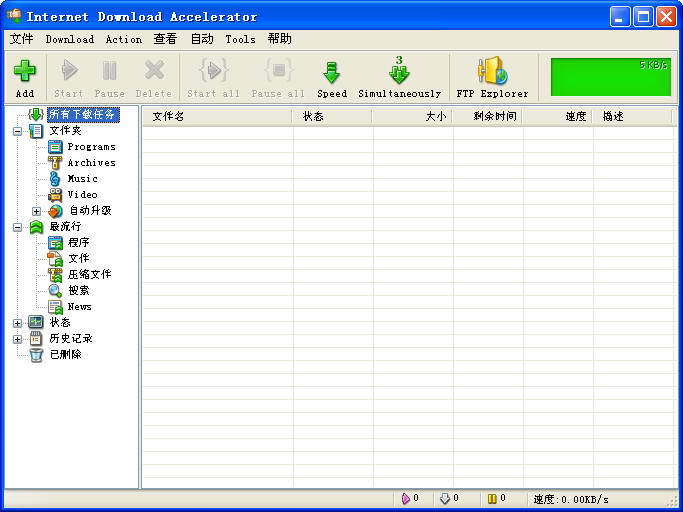Open the Tools menu
Screen dimensions: 683x512
[x=240, y=39]
